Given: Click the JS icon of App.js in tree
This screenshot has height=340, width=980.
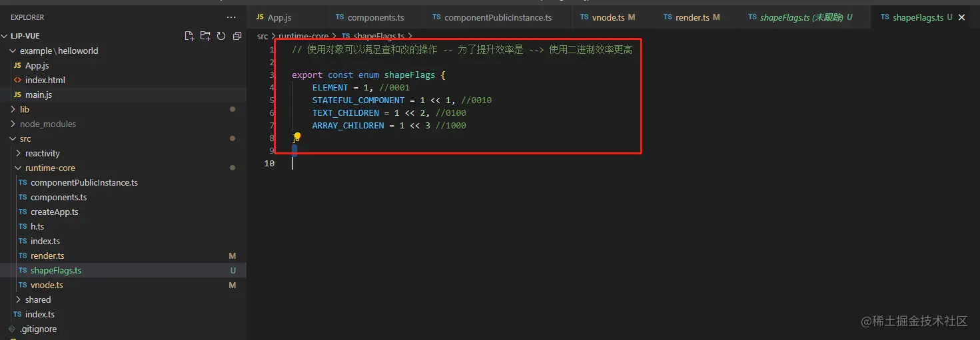Looking at the screenshot, I should (17, 65).
